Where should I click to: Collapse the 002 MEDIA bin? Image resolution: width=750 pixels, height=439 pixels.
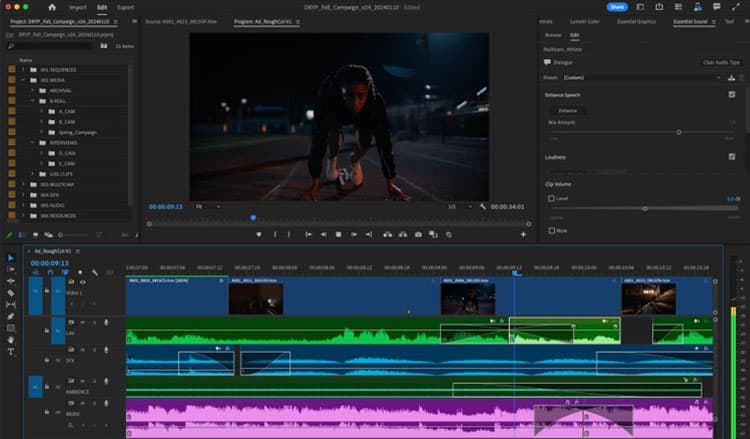point(23,80)
